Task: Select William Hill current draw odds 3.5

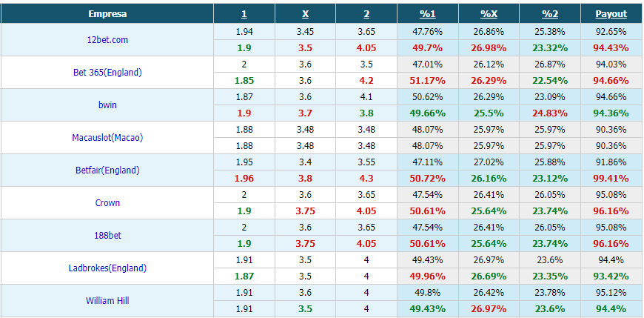Action: tap(305, 309)
